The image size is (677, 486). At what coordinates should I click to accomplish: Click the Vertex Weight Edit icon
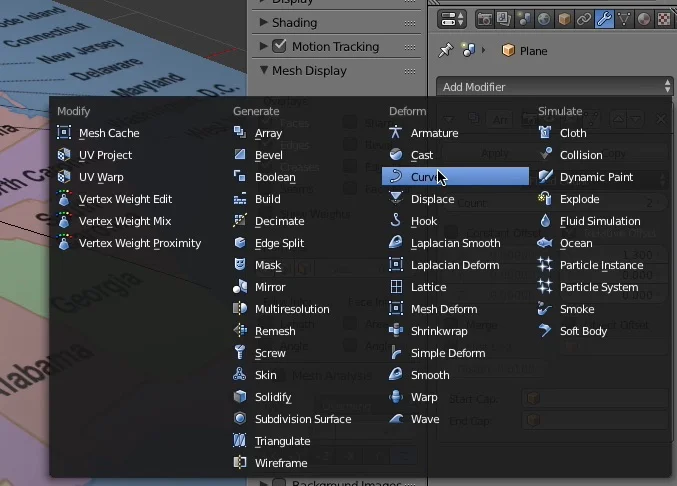(64, 199)
